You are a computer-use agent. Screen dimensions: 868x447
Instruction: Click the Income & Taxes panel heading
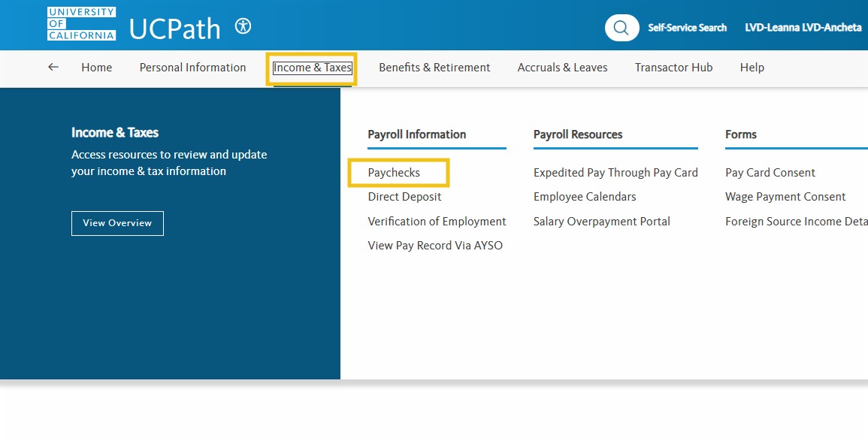pos(115,133)
